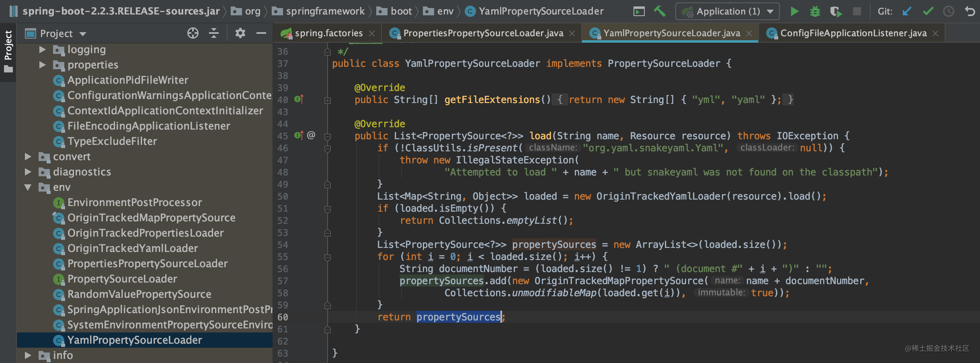This screenshot has width=980, height=363.
Task: Toggle the Project tool window side button
Action: click(8, 52)
